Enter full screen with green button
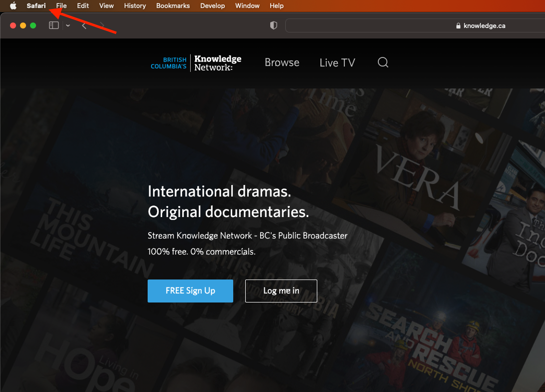The height and width of the screenshot is (392, 545). tap(33, 25)
